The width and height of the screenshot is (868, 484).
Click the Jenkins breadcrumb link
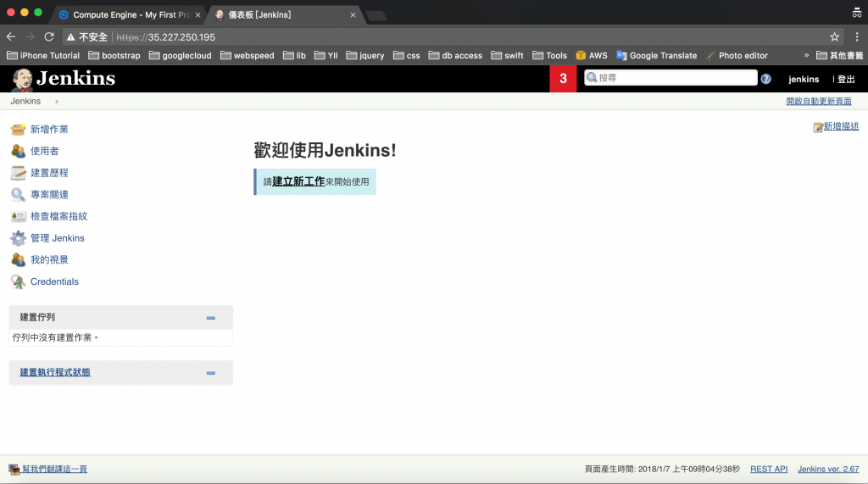pos(25,102)
